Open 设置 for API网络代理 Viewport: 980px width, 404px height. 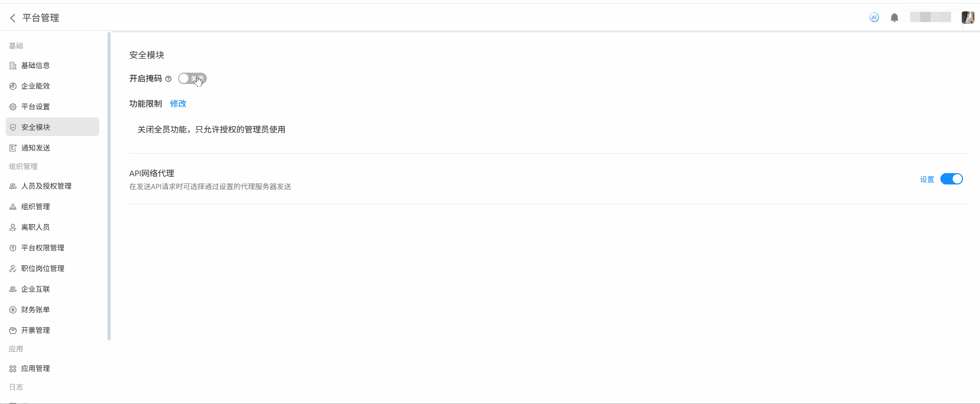[x=927, y=179]
